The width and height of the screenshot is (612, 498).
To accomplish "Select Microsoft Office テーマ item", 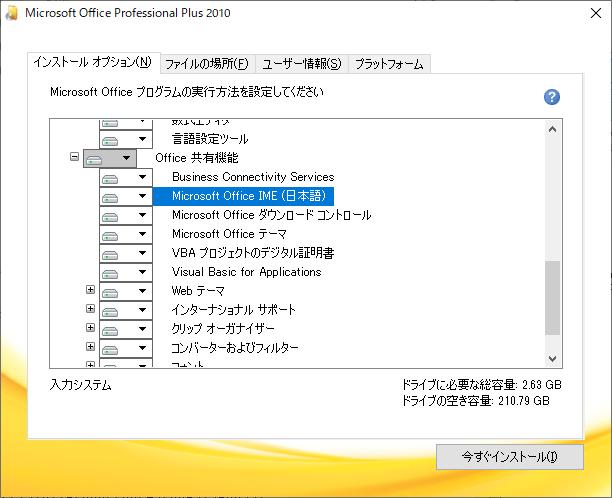I will click(x=229, y=234).
